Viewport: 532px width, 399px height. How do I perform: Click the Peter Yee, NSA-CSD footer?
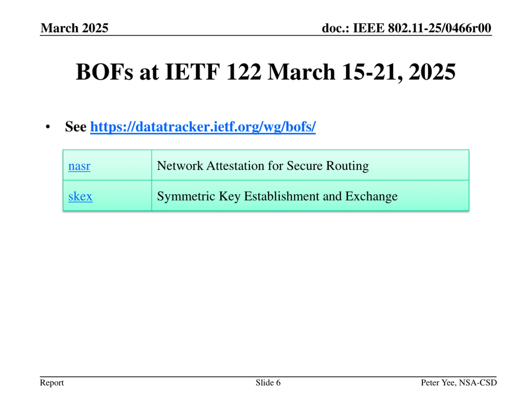459,382
